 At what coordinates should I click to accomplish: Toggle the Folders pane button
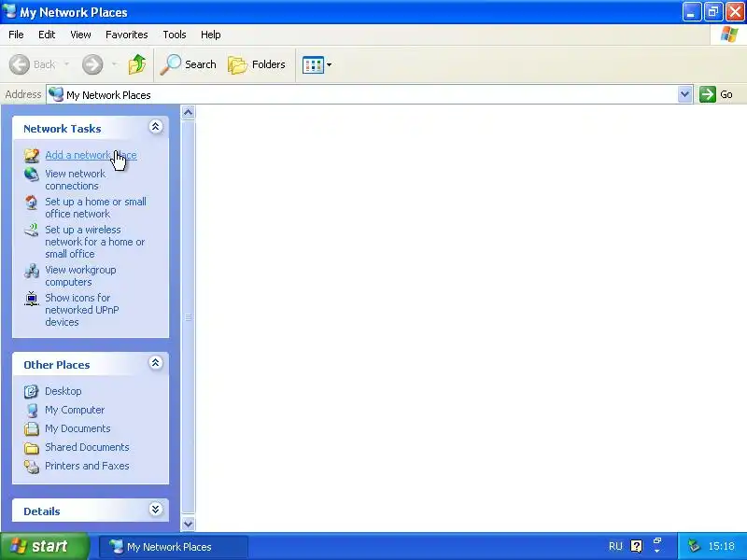[x=257, y=64]
